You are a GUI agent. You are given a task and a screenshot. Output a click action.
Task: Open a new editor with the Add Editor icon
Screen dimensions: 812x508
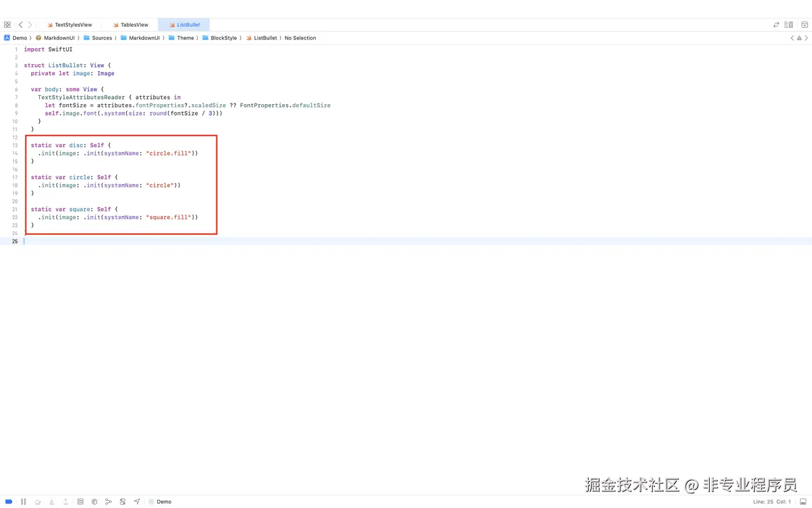click(x=803, y=24)
